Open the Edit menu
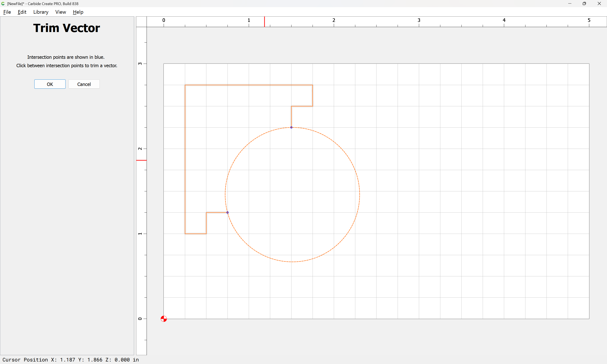The width and height of the screenshot is (607, 364). [x=22, y=12]
